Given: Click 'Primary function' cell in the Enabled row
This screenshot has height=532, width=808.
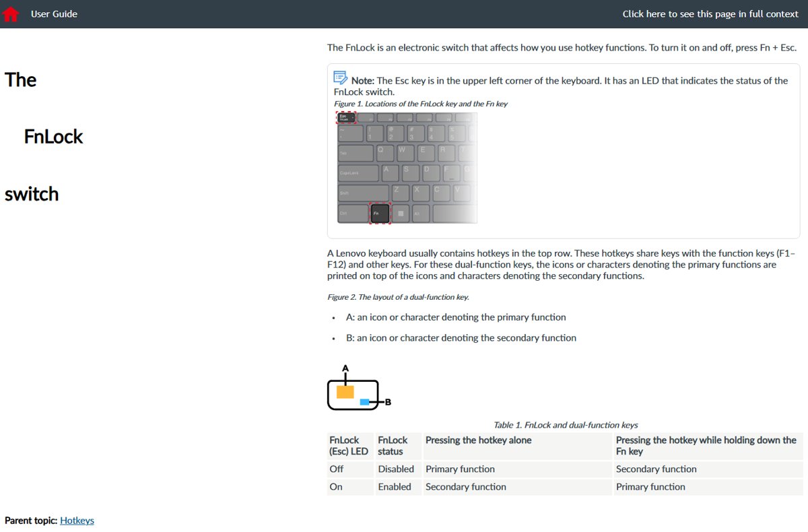Looking at the screenshot, I should tap(708, 487).
